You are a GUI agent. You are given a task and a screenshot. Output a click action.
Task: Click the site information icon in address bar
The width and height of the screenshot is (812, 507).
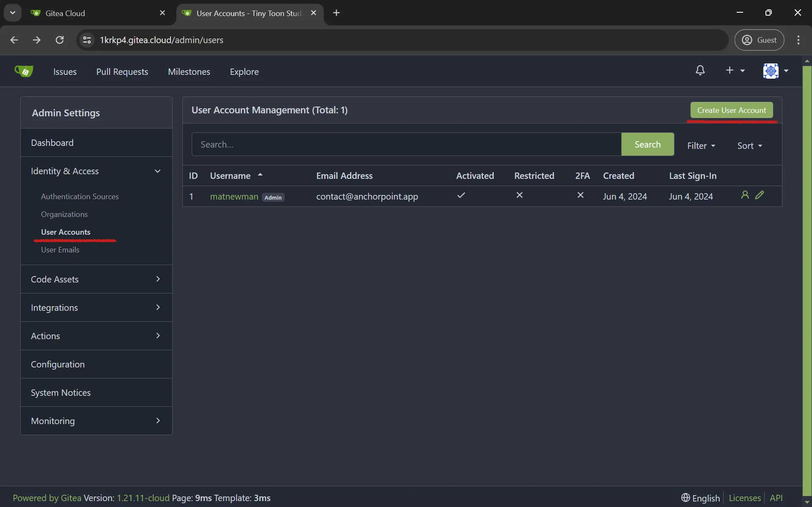[87, 40]
